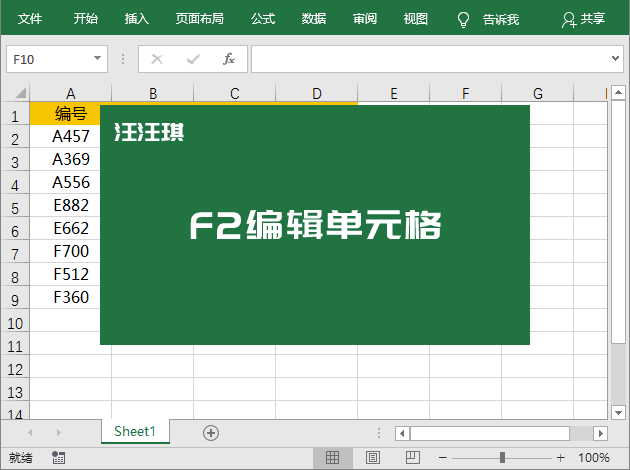Expand the Name Box dropdown arrow
The width and height of the screenshot is (630, 470).
tap(97, 58)
